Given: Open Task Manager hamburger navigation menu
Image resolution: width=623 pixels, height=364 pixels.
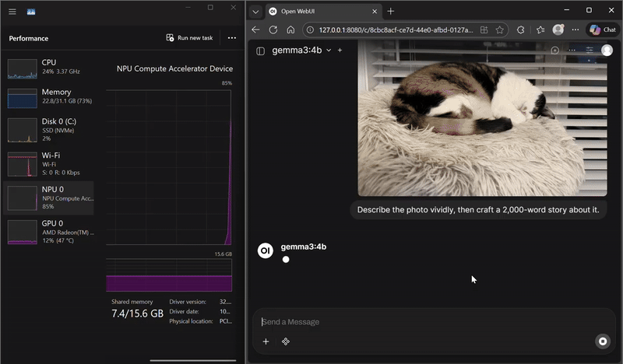Looking at the screenshot, I should pyautogui.click(x=12, y=12).
